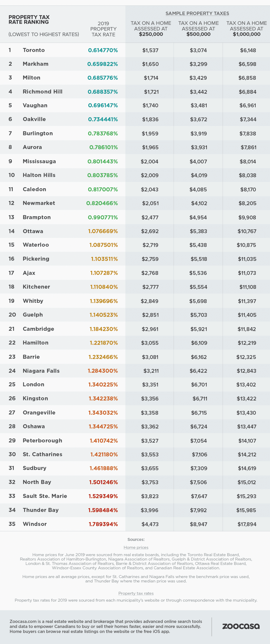Image resolution: width=270 pixels, height=644 pixels.
Task: Select Markham's 0.659822% rate value
Action: 102,64
